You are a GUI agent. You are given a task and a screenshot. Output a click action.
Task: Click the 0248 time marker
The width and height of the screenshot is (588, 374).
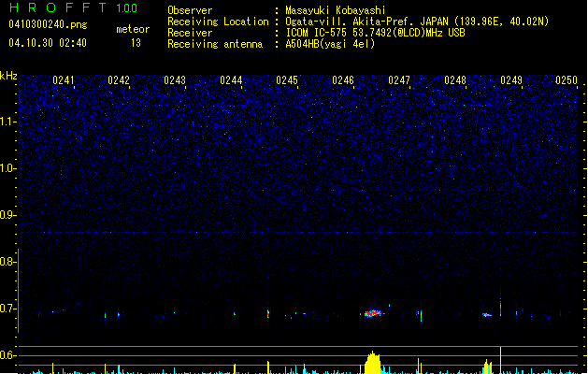pos(455,79)
